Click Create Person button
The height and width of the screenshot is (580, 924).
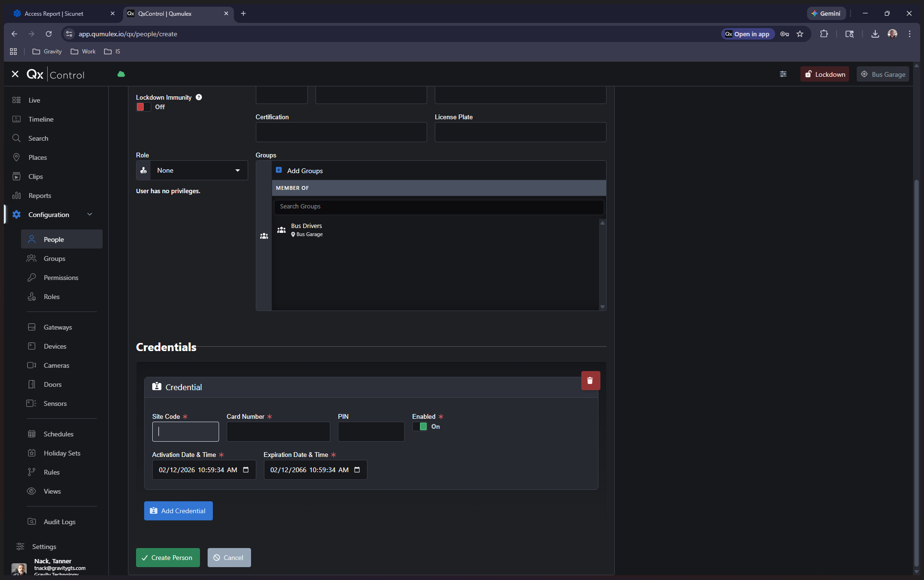click(x=168, y=558)
